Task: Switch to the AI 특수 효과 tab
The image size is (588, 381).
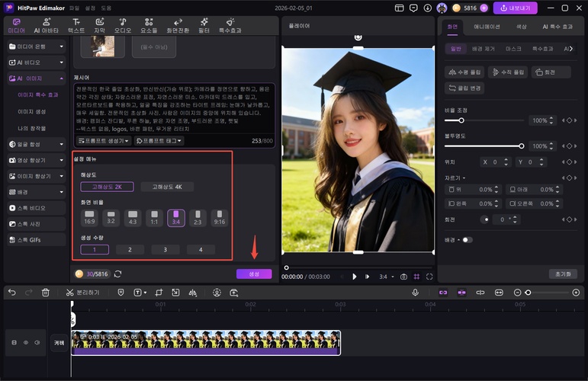Action: click(557, 27)
